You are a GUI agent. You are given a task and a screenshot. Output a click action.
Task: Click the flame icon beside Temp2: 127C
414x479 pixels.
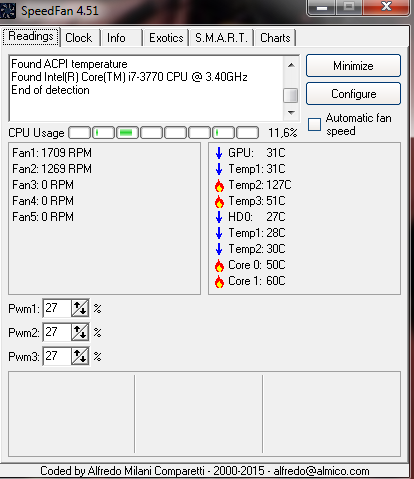pos(219,185)
